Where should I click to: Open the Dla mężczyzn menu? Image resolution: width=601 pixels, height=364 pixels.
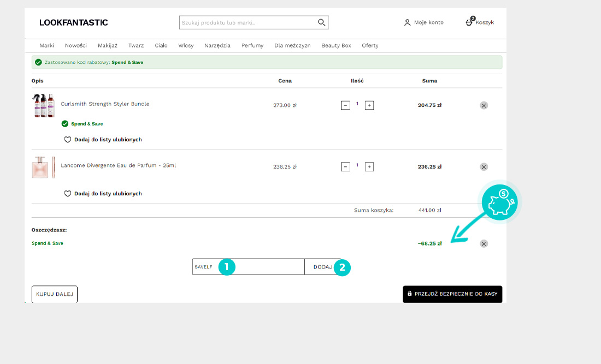(x=292, y=45)
